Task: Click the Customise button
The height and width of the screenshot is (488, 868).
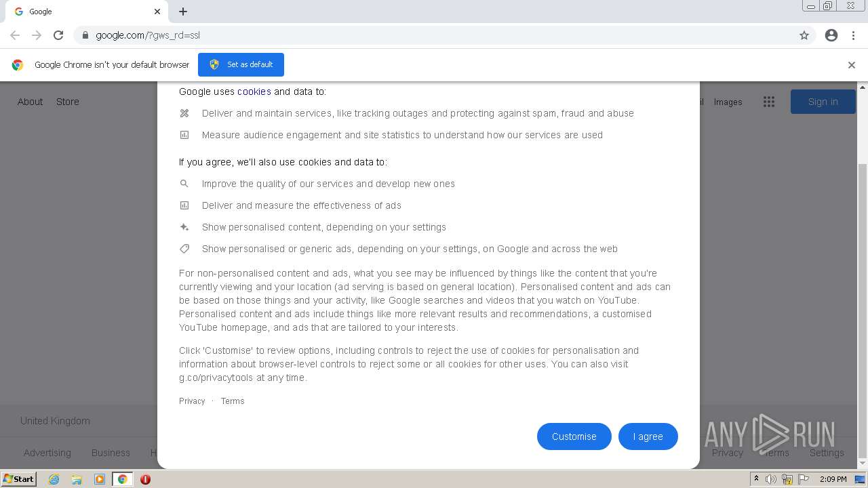Action: tap(574, 436)
